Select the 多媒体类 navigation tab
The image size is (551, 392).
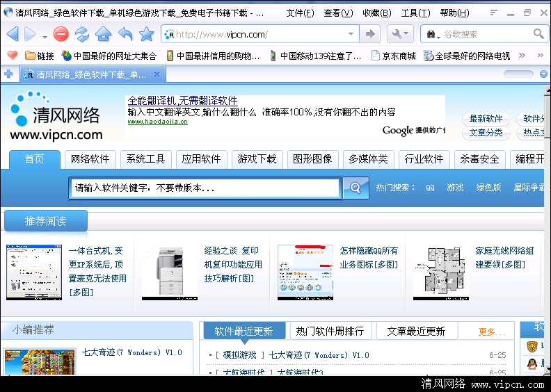tap(368, 159)
